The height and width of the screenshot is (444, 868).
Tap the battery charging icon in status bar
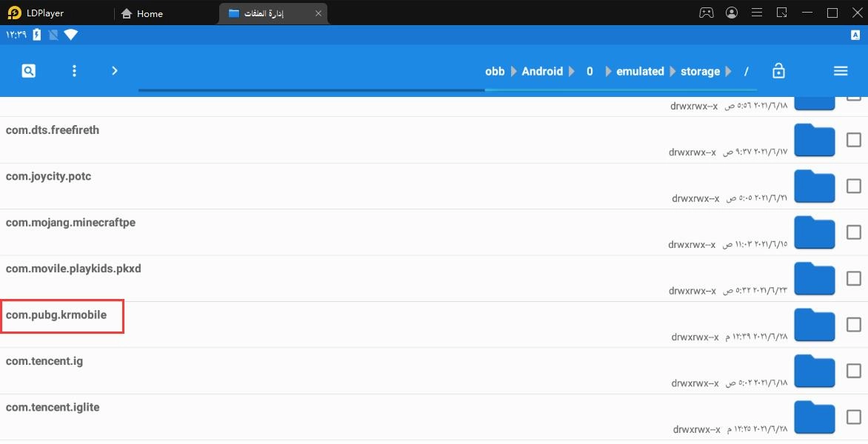(36, 35)
